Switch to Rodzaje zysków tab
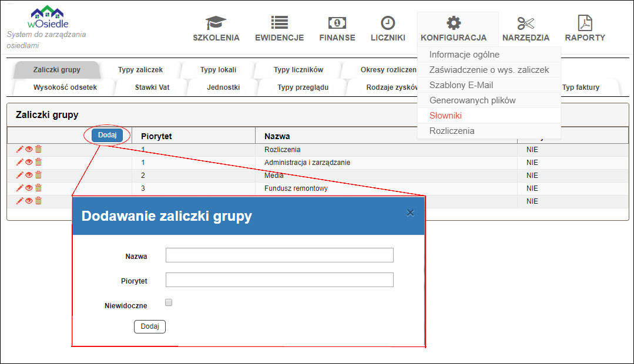This screenshot has width=634, height=364. 392,87
